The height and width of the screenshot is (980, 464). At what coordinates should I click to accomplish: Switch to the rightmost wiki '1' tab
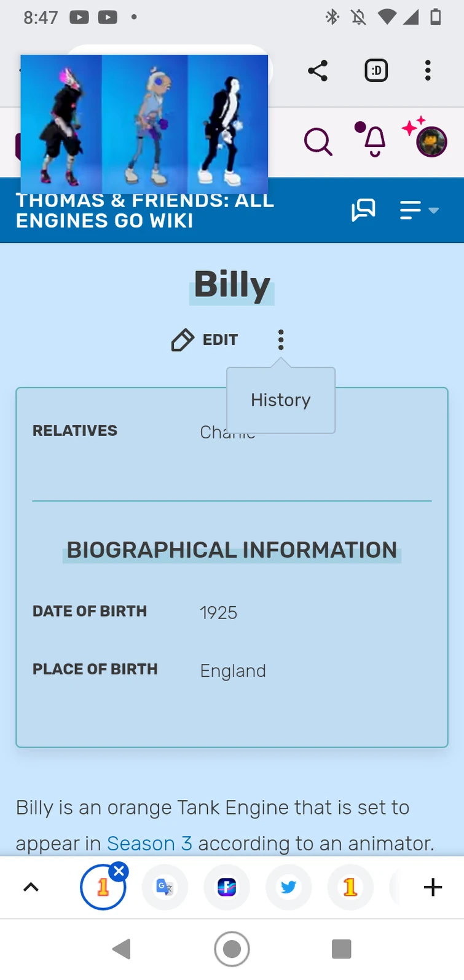tap(350, 887)
